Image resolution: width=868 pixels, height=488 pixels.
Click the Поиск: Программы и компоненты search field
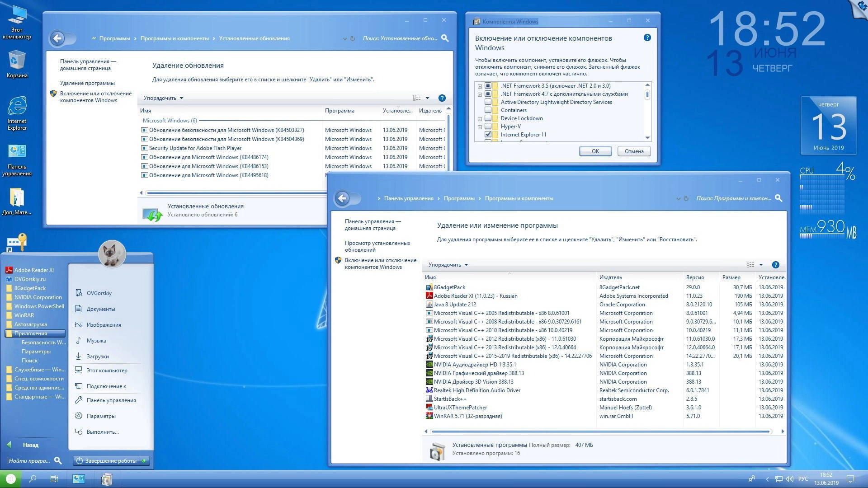[735, 198]
